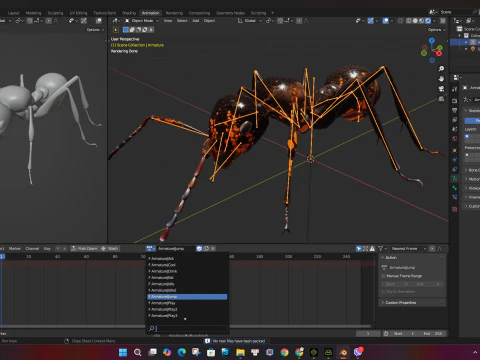480x360 pixels.
Task: Select Armature|Idle action from list
Action: click(187, 284)
